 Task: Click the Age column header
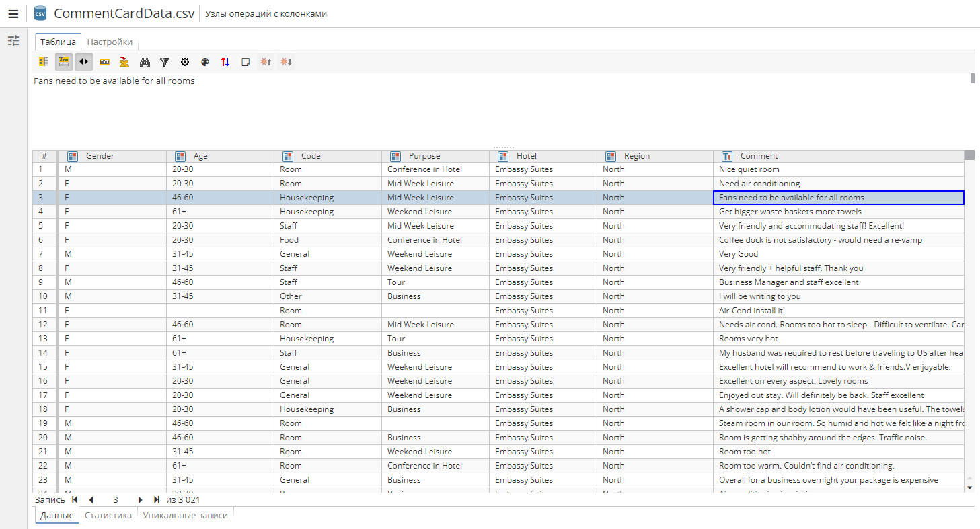point(221,156)
